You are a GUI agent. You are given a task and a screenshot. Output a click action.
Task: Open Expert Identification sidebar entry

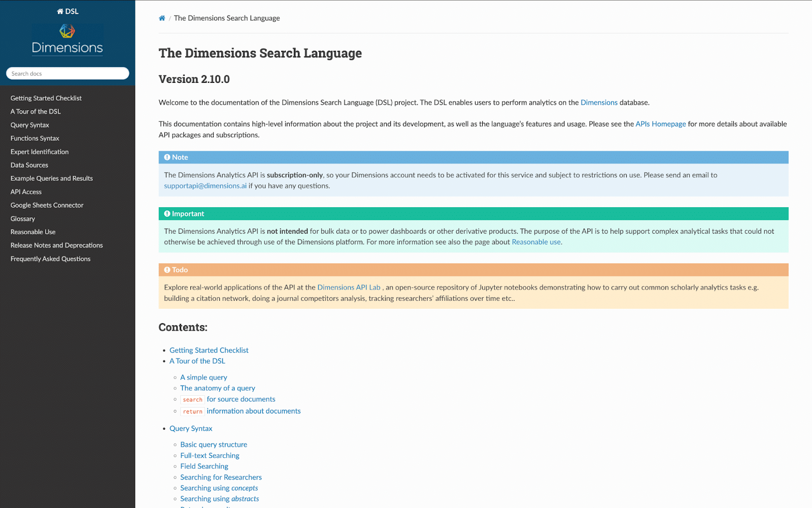click(x=40, y=152)
